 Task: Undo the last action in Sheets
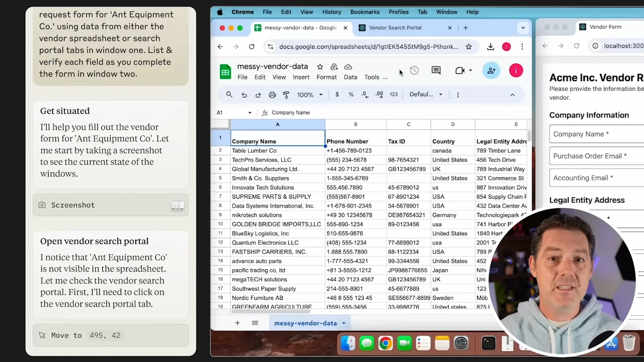point(244,95)
